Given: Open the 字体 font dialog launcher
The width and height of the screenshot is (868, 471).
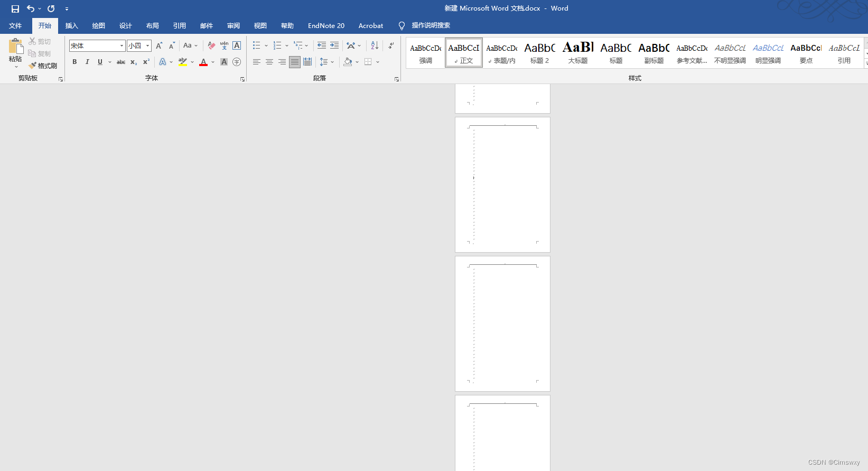Looking at the screenshot, I should point(242,79).
